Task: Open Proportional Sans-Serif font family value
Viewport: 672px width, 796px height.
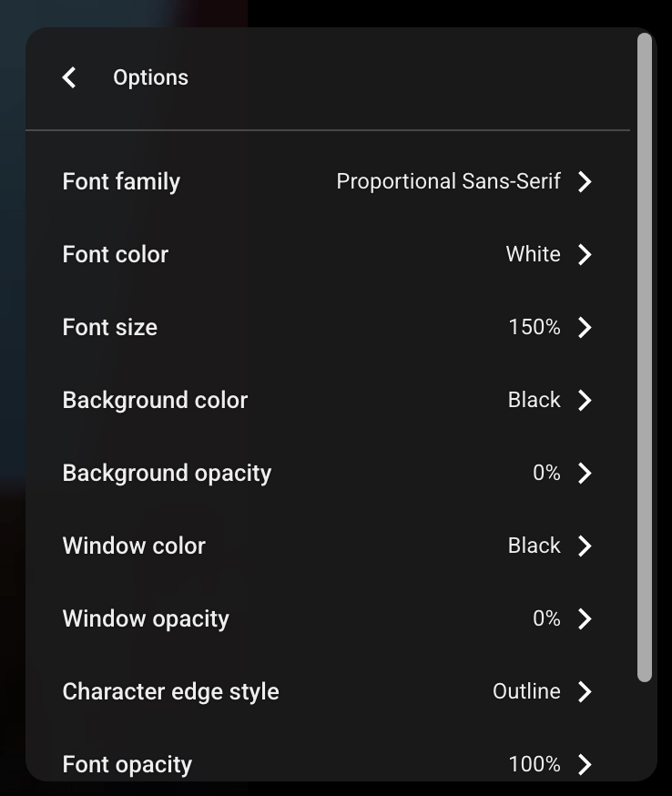Action: coord(448,182)
